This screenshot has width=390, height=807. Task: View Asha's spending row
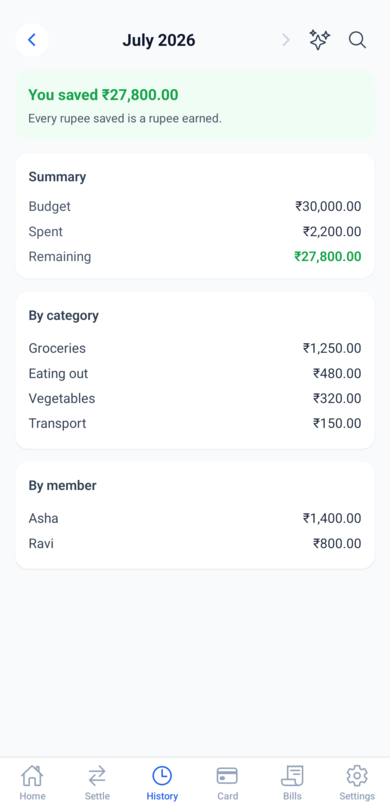pyautogui.click(x=195, y=519)
